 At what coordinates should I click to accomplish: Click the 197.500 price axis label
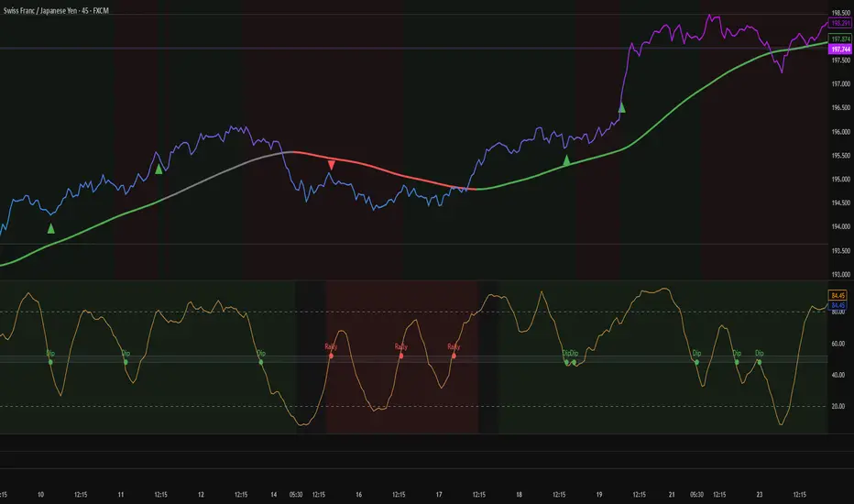coord(840,60)
